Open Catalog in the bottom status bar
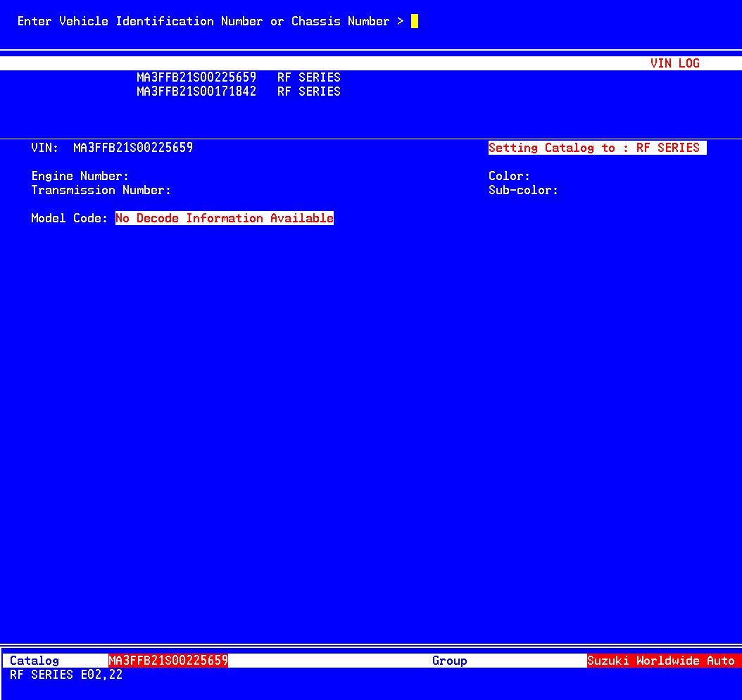 [x=34, y=661]
